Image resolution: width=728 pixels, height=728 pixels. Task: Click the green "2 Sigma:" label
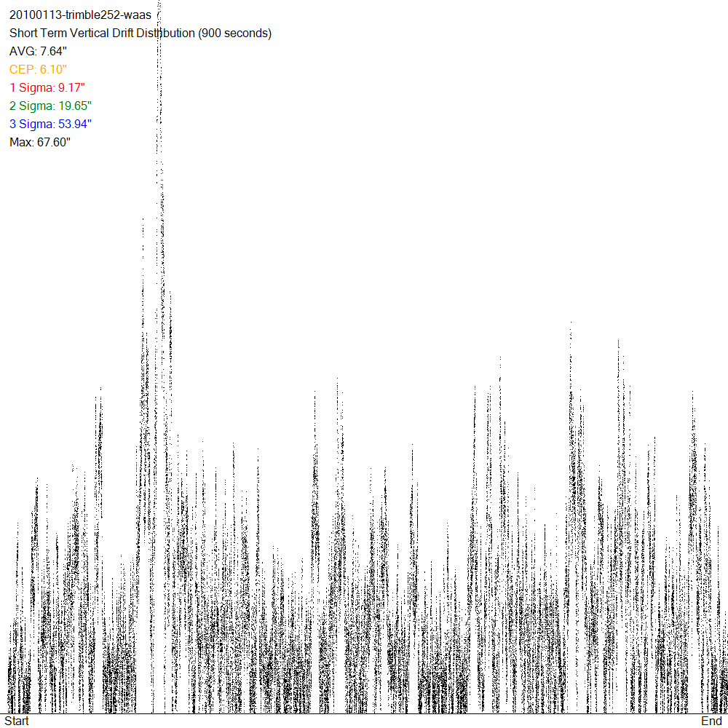[32, 106]
